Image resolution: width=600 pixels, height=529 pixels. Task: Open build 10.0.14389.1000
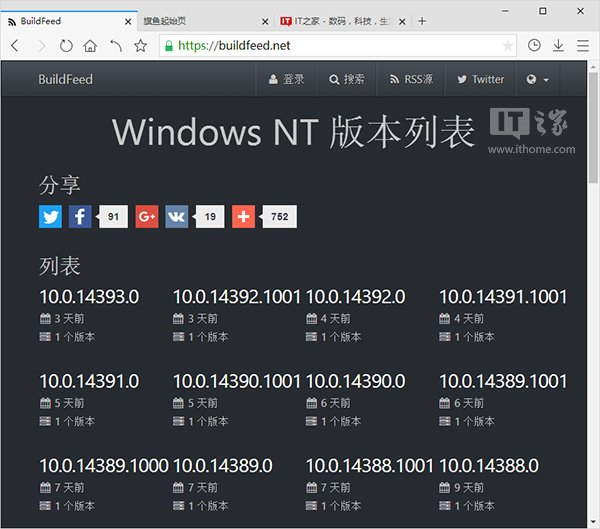tap(104, 466)
